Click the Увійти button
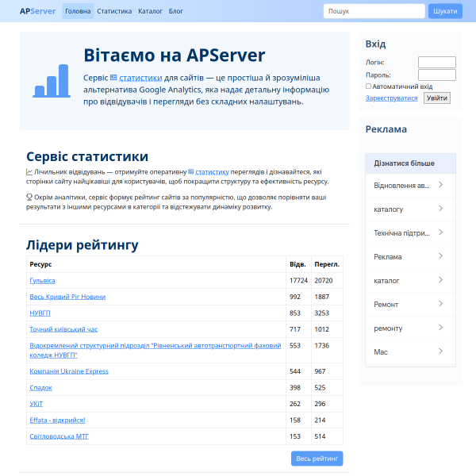 pyautogui.click(x=437, y=98)
